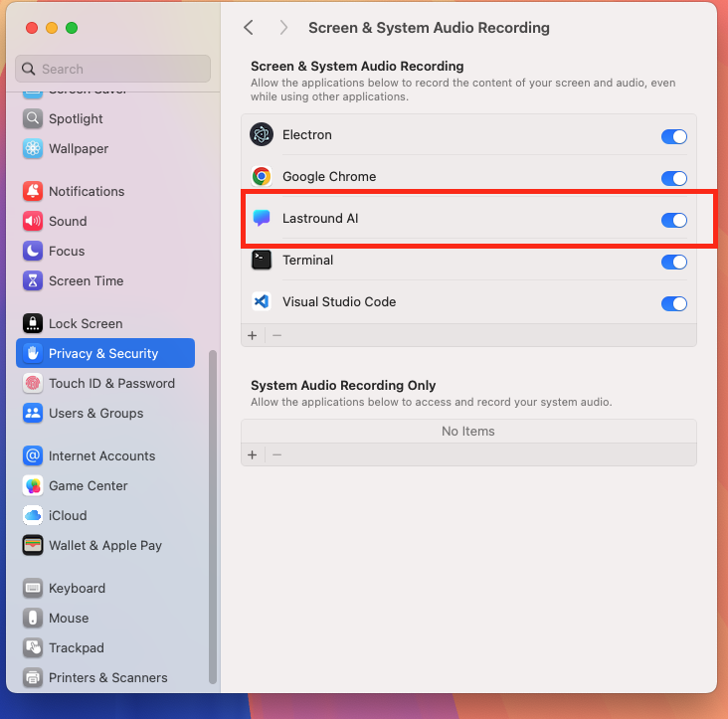Click the Trackpad icon in sidebar
This screenshot has width=728, height=719.
click(33, 648)
